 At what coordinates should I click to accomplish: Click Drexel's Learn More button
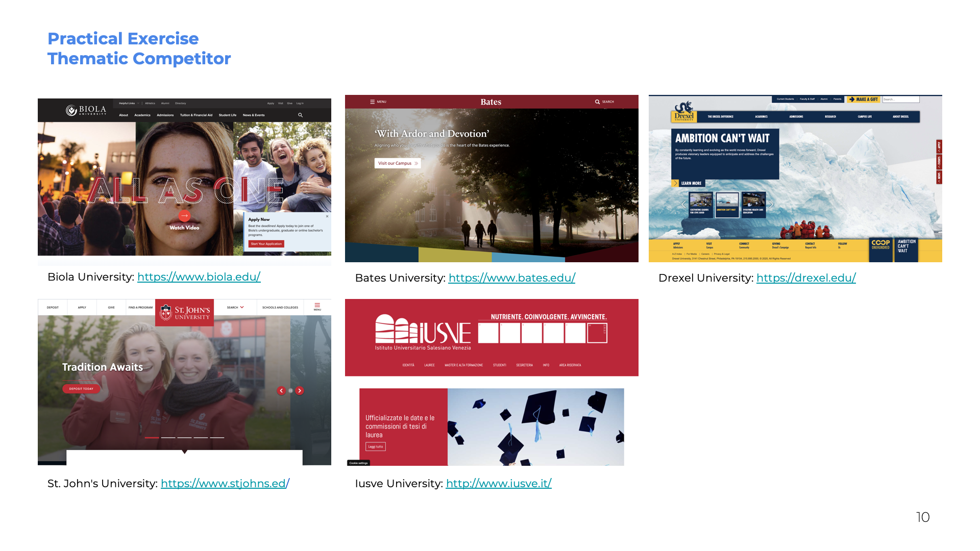pyautogui.click(x=688, y=183)
